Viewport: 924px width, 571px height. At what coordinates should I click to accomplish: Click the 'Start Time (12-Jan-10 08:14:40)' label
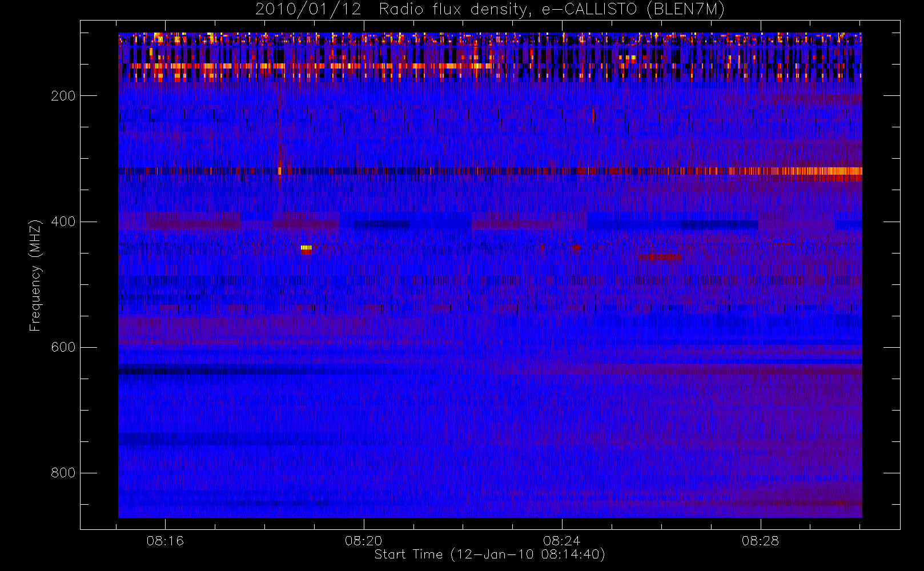pyautogui.click(x=489, y=554)
